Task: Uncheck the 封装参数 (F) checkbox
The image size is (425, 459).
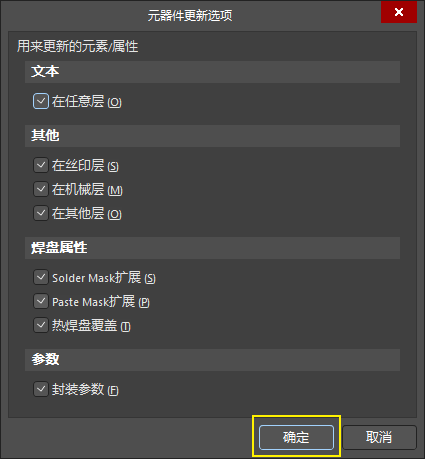Action: click(x=41, y=389)
